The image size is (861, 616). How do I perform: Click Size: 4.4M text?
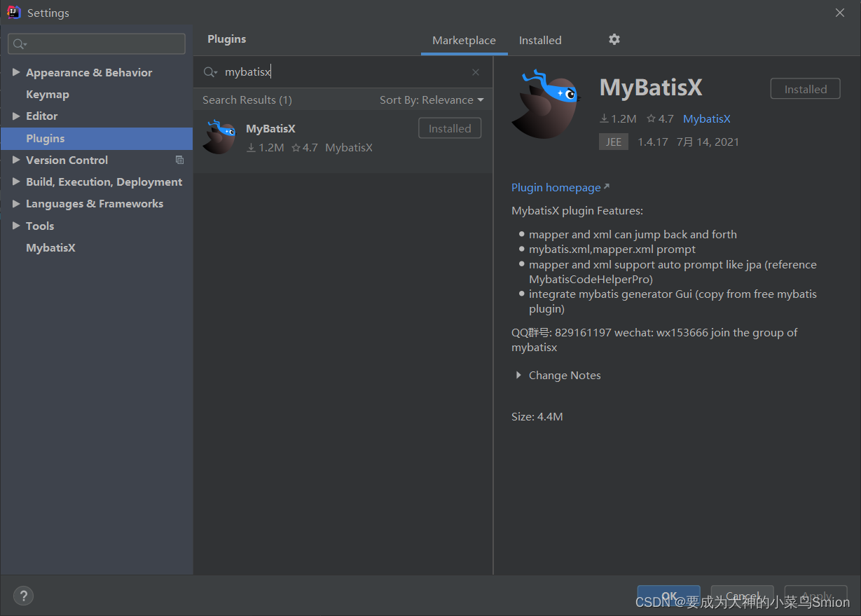pos(537,417)
